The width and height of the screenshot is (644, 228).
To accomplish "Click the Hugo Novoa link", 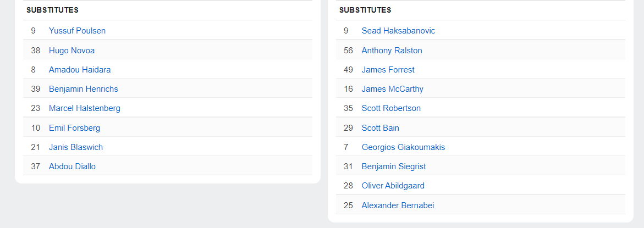I will (71, 51).
